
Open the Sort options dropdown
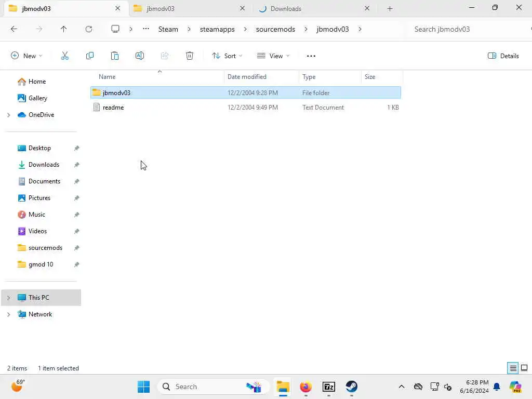pos(227,56)
